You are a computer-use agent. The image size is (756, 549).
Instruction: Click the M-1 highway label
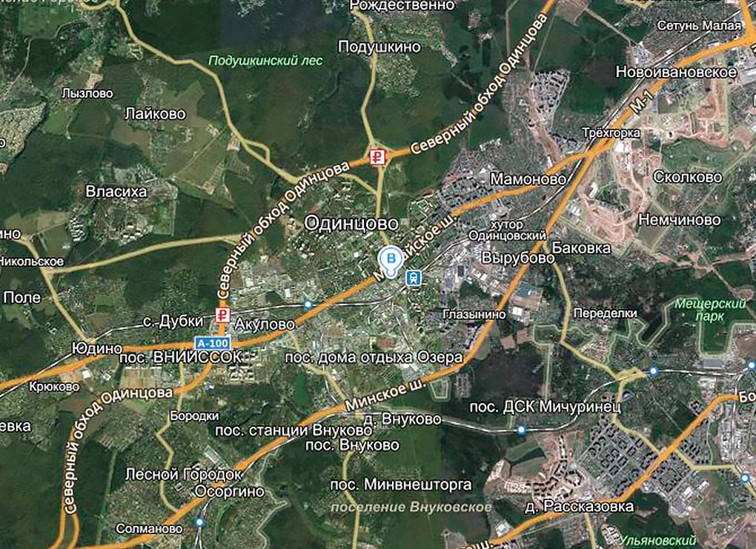[x=642, y=102]
